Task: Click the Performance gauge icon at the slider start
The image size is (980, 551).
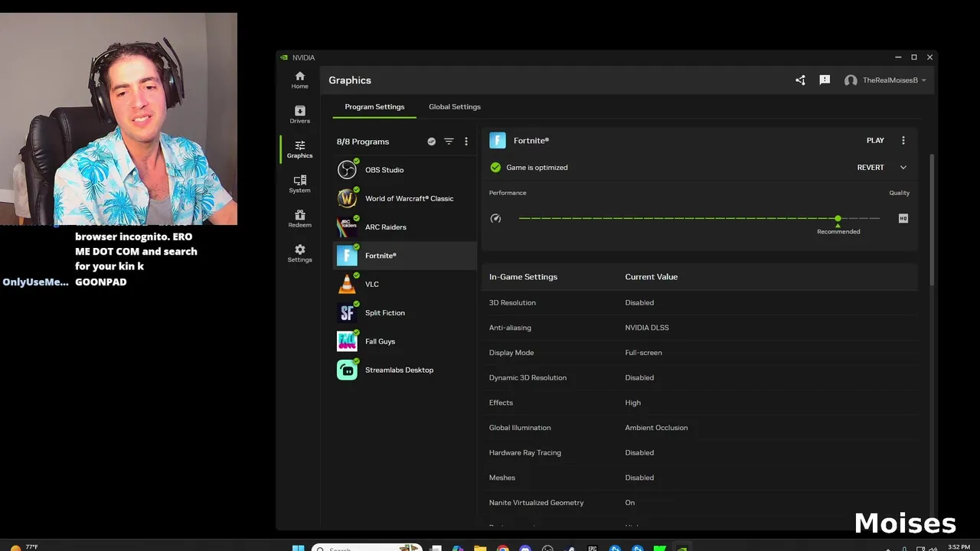Action: [x=495, y=218]
